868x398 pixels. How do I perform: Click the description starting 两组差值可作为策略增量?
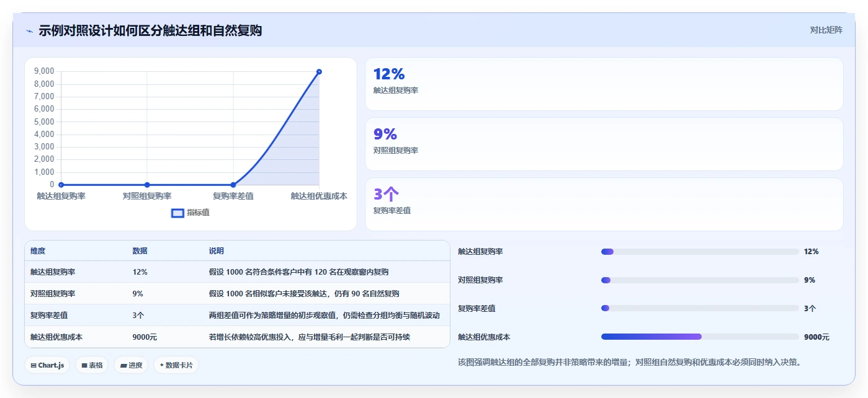click(x=324, y=316)
